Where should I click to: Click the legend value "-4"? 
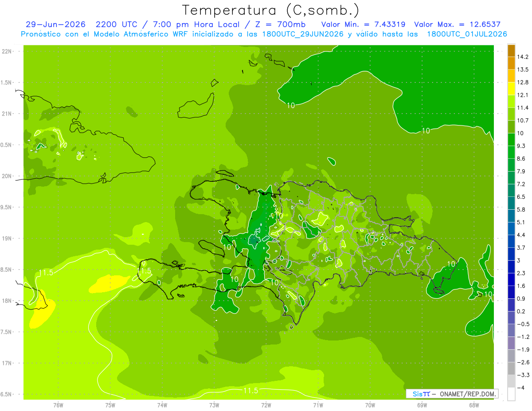coord(521,388)
